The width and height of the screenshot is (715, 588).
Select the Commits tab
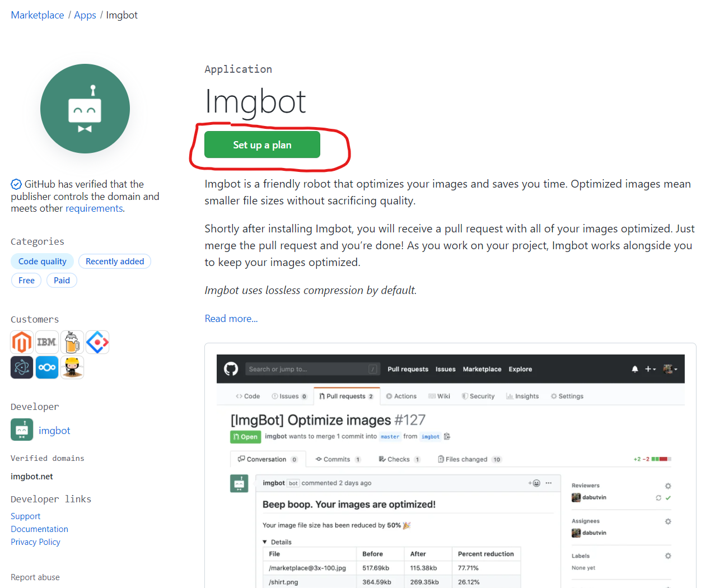[x=338, y=459]
